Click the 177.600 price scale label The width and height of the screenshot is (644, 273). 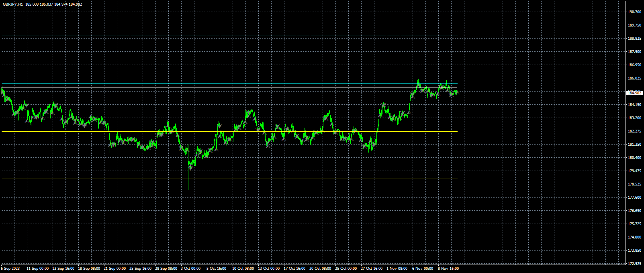coord(634,198)
